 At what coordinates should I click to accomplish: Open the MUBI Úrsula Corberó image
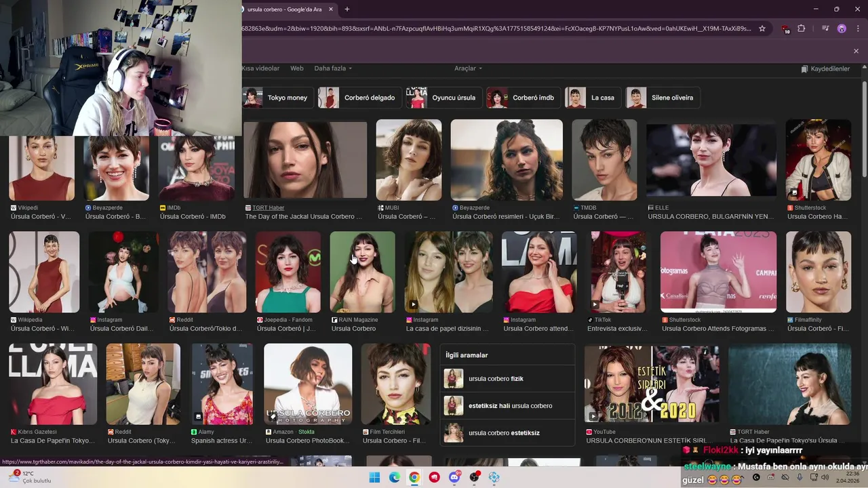coord(409,160)
